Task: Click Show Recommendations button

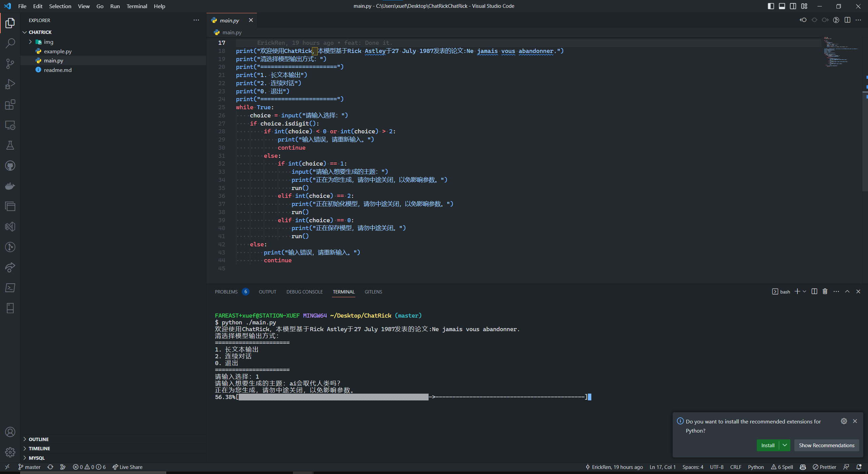Action: click(826, 445)
